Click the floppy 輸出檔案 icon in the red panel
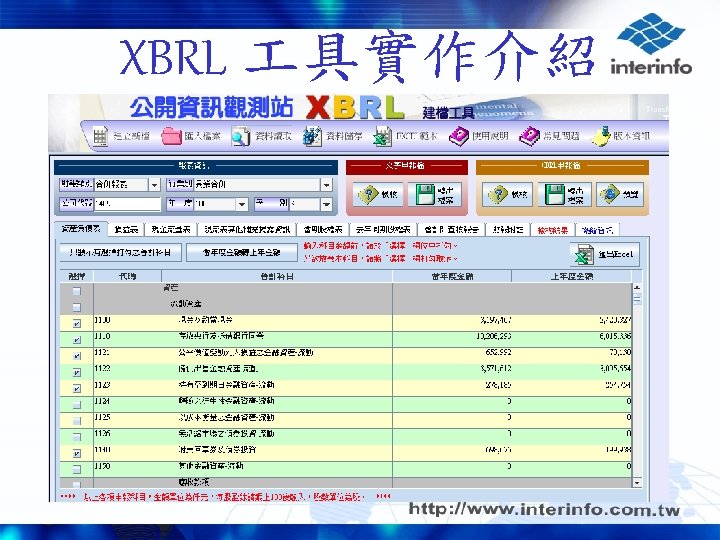Viewport: 720px width, 540px height. (x=425, y=195)
